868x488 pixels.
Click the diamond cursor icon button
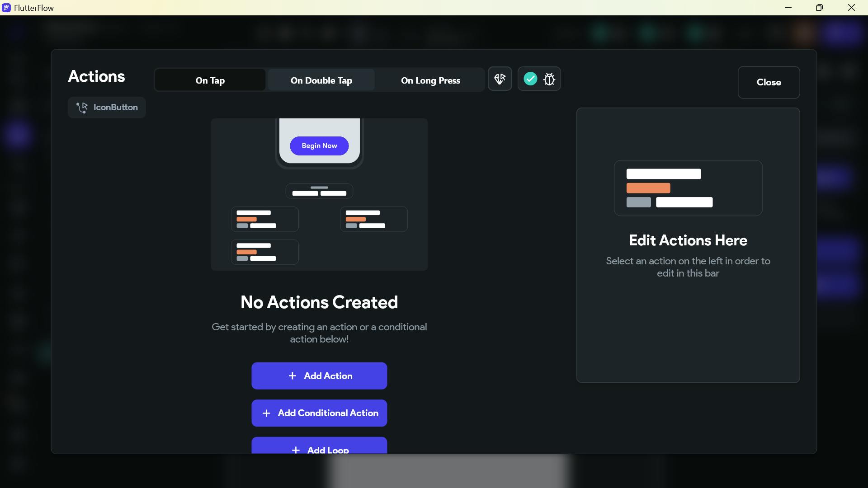pyautogui.click(x=500, y=79)
